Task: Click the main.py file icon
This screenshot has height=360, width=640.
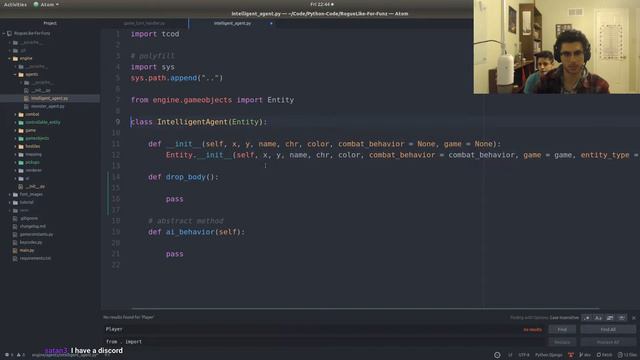Action: point(15,250)
